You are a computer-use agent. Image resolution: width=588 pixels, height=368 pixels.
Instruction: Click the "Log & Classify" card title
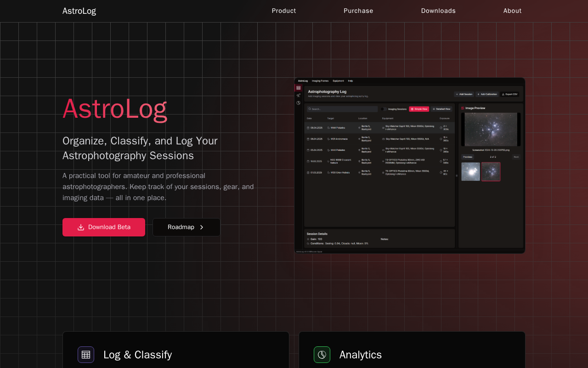click(x=138, y=355)
